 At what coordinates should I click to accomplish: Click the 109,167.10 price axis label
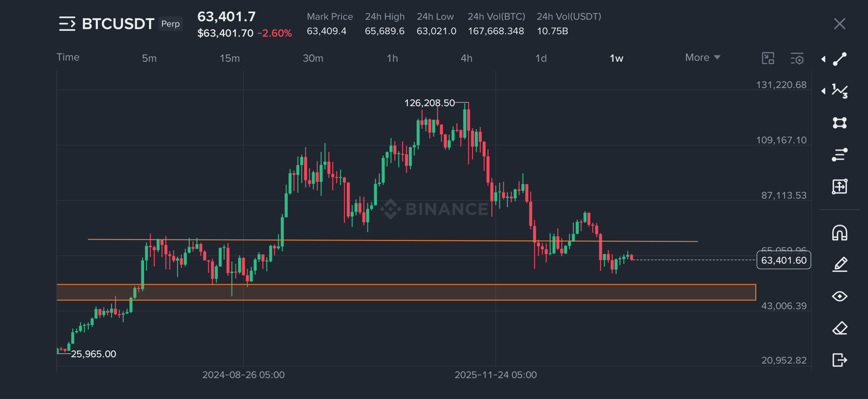tap(781, 140)
